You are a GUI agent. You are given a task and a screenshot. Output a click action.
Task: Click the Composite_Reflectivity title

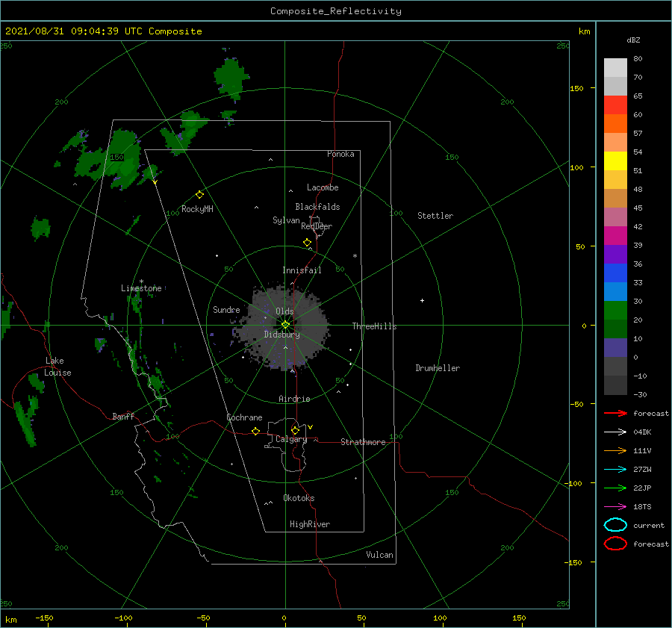click(335, 11)
